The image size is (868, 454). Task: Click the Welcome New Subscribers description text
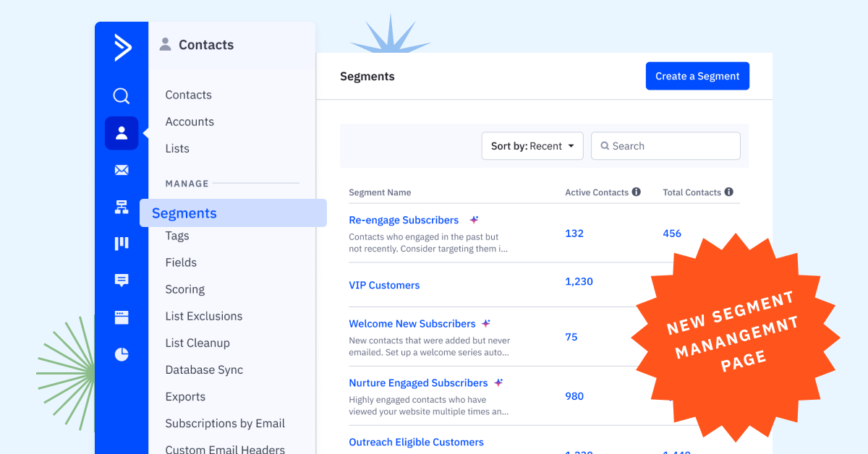pos(430,347)
